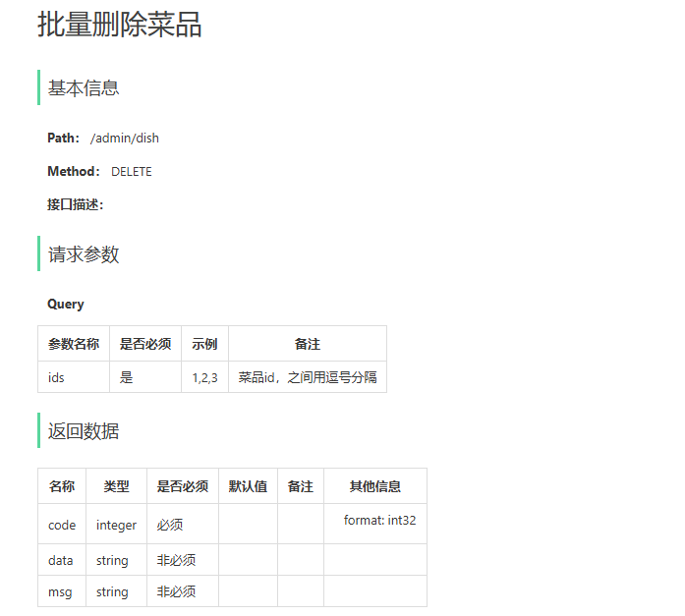
Task: Select the 返回数据 section heading
Action: [x=84, y=431]
